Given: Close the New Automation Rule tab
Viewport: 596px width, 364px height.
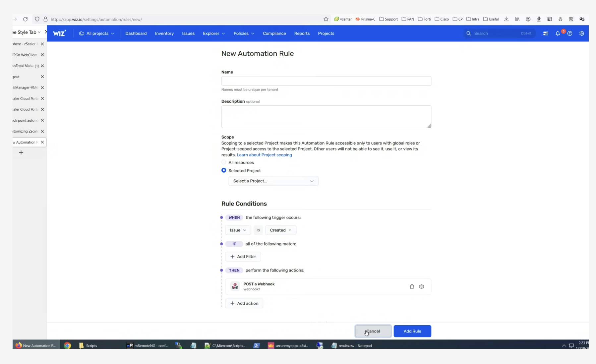Looking at the screenshot, I should 42,142.
